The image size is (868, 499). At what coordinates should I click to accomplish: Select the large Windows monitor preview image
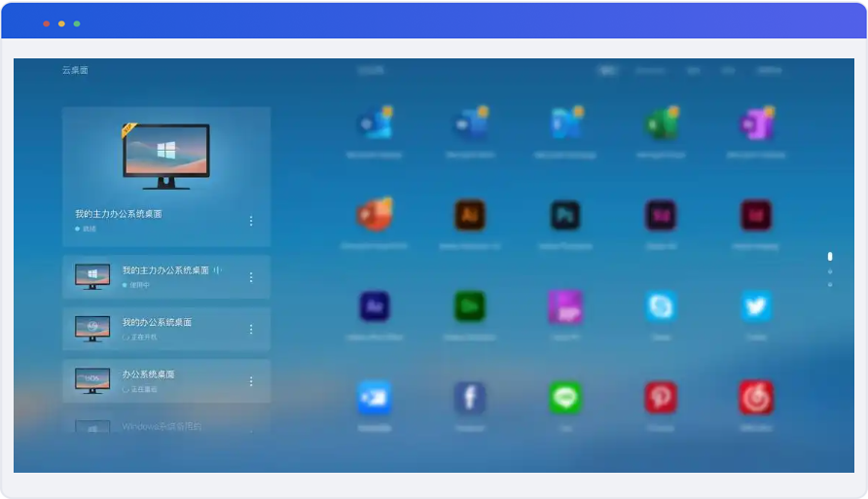click(166, 156)
